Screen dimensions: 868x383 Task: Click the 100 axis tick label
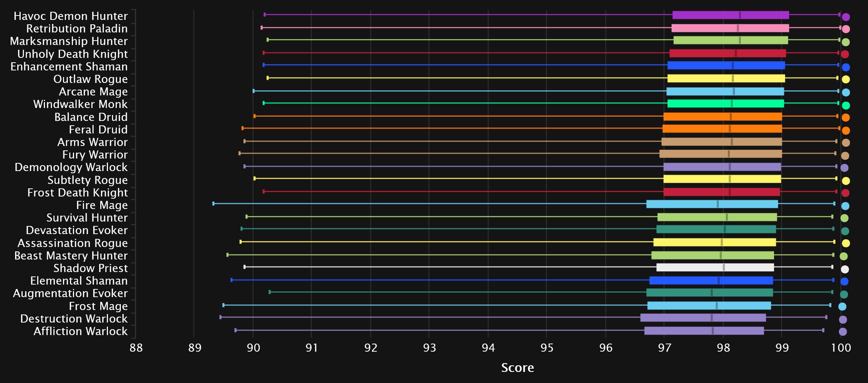[x=841, y=348]
